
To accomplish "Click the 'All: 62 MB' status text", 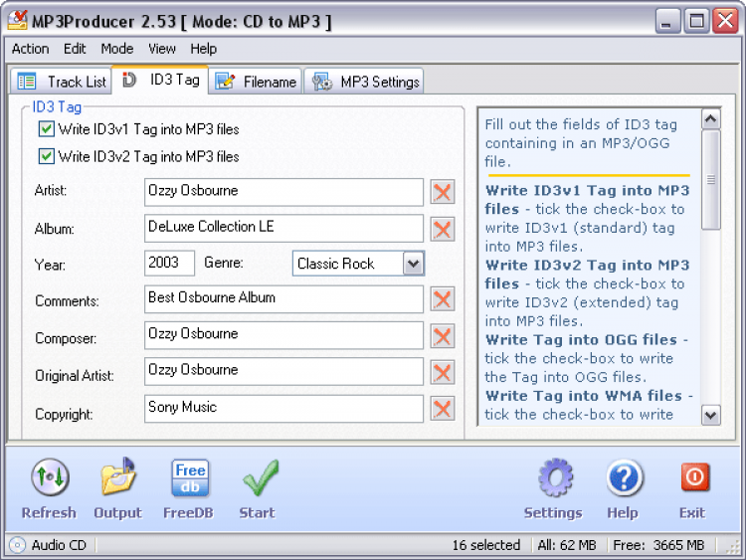I will click(x=567, y=545).
